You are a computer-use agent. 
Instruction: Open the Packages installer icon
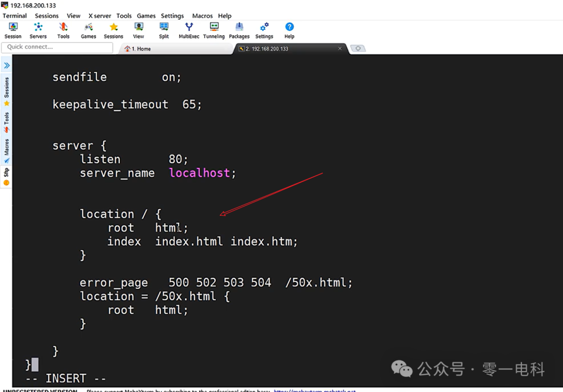coord(239,30)
